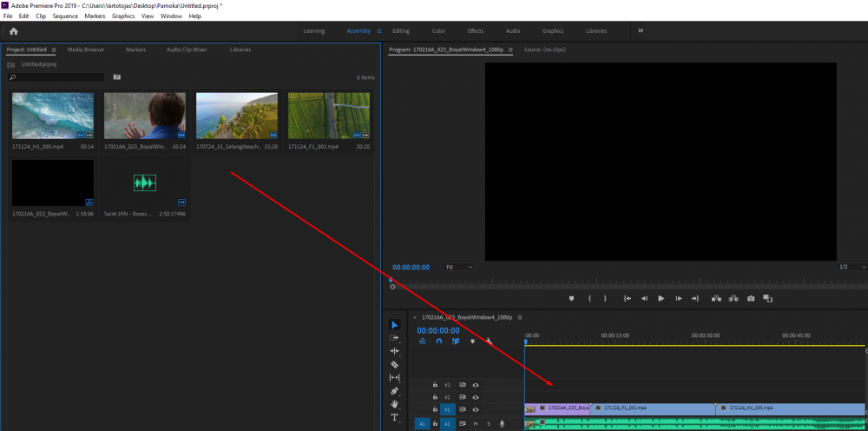Click Go to Out point

pyautogui.click(x=695, y=298)
